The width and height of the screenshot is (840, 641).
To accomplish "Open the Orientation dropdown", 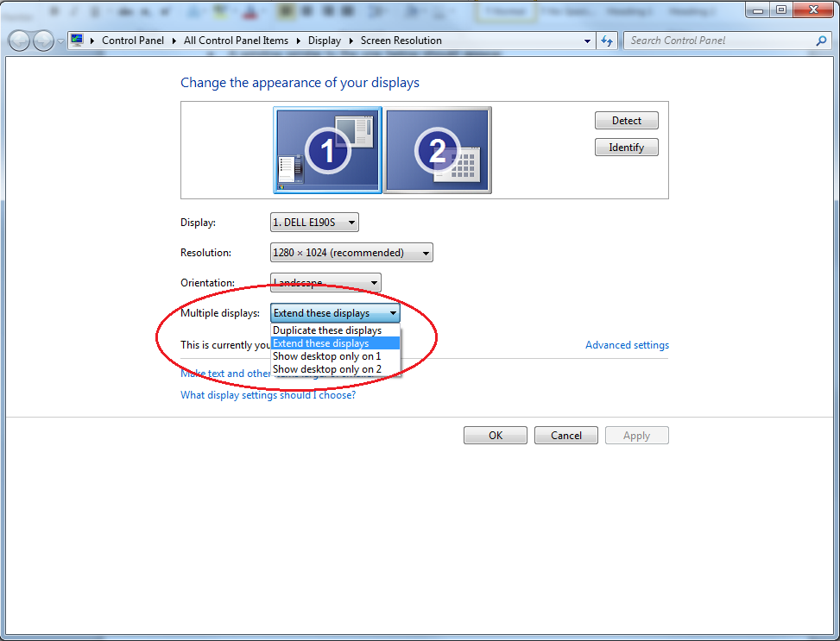I will pos(325,283).
